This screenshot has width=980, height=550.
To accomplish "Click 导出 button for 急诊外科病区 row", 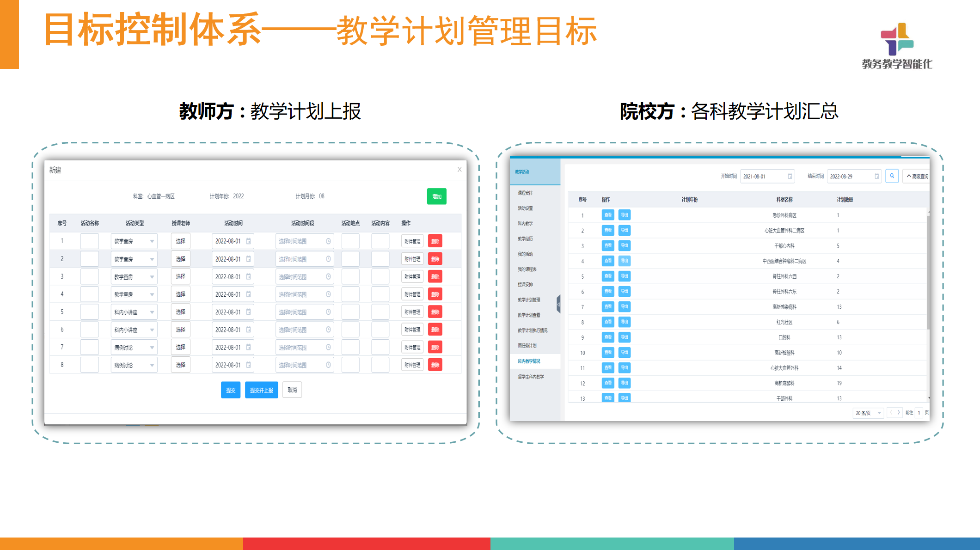I will [624, 215].
